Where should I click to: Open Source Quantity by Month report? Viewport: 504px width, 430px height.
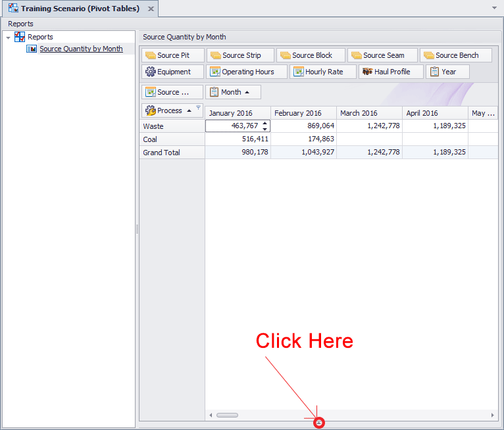(81, 49)
